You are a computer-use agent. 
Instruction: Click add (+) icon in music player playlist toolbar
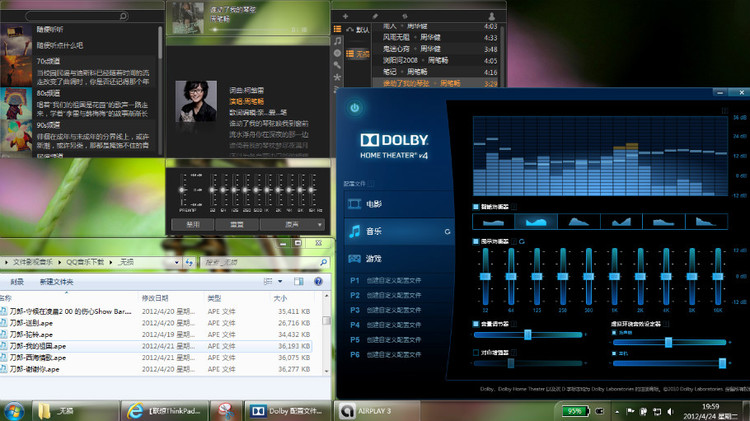tap(345, 16)
